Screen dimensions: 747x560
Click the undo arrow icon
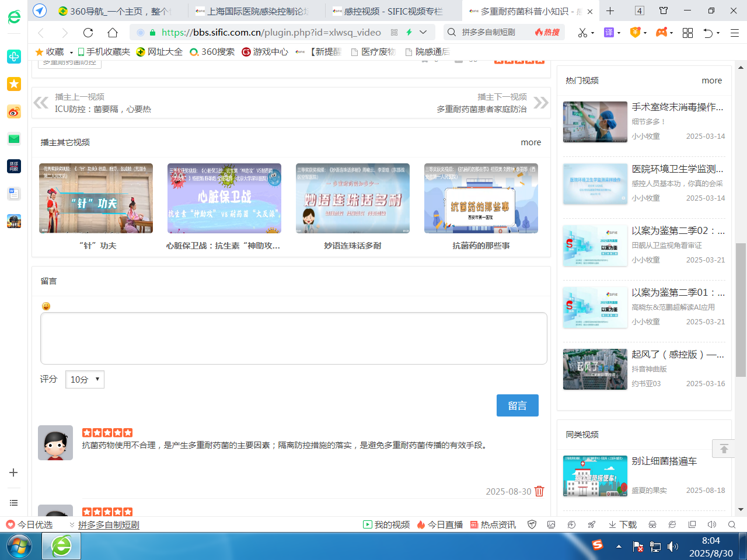[708, 33]
